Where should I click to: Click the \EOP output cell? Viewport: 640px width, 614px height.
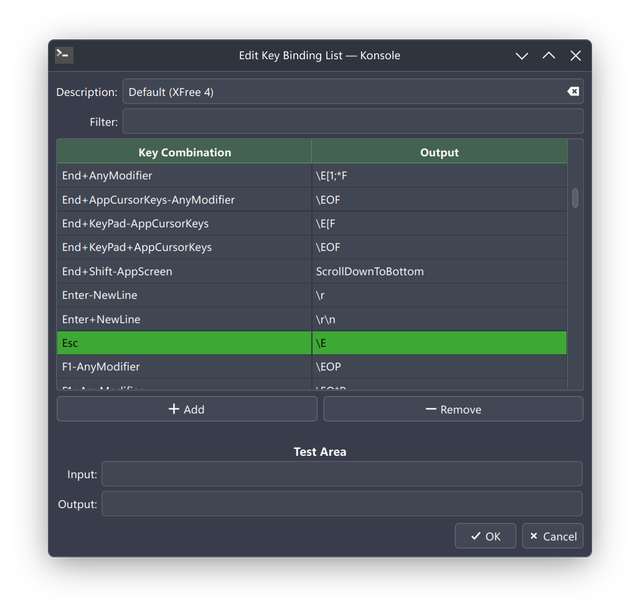pyautogui.click(x=439, y=367)
